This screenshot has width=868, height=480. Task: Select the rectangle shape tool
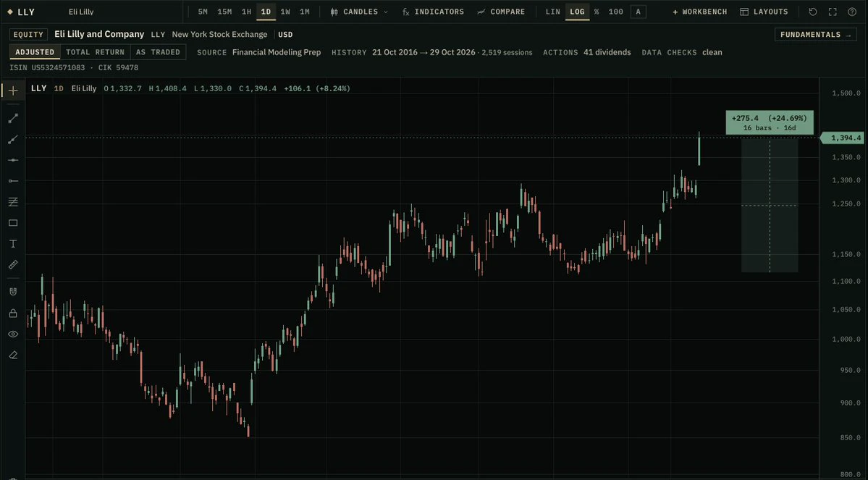point(13,223)
